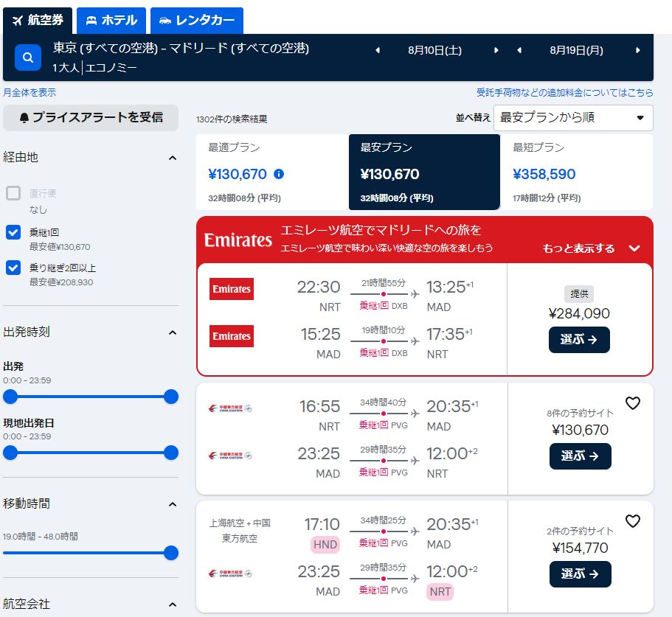
Task: Uncheck the 乗継1回 checkbox
Action: [13, 232]
